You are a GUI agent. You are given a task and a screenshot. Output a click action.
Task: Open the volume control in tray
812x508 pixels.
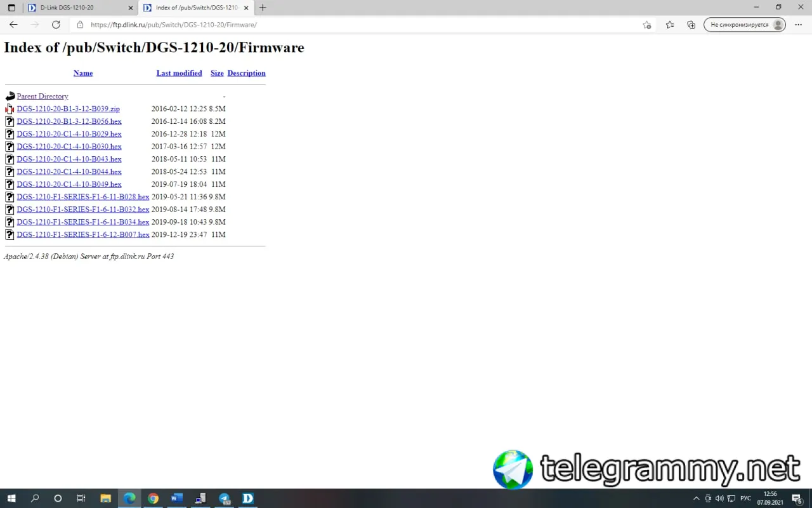click(719, 498)
